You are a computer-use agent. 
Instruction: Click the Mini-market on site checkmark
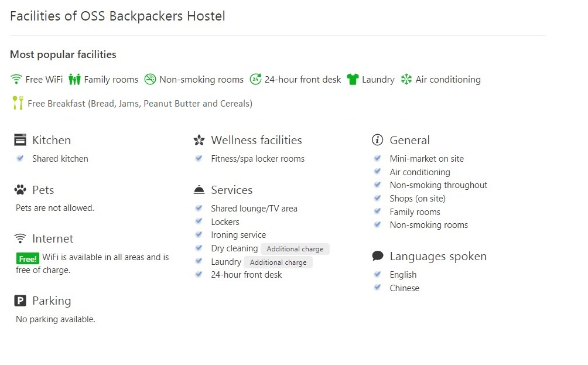click(x=378, y=159)
